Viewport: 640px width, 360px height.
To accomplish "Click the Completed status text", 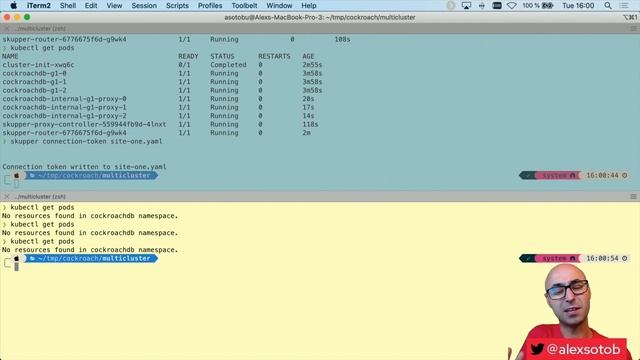I will coord(228,65).
